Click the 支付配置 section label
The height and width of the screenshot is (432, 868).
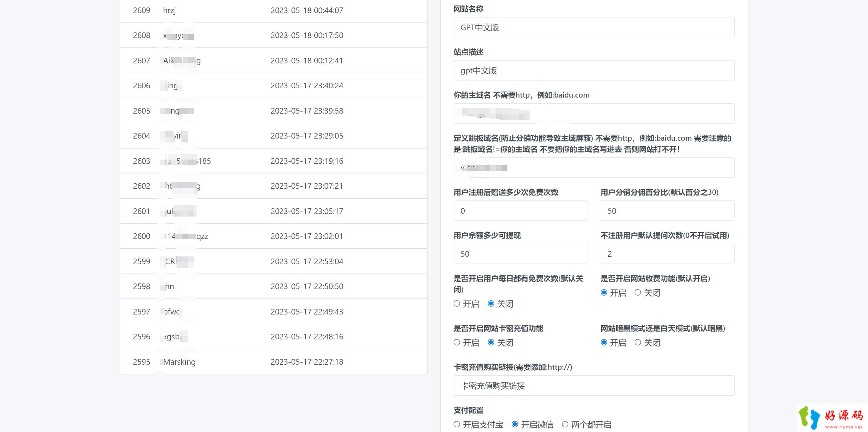tap(468, 410)
